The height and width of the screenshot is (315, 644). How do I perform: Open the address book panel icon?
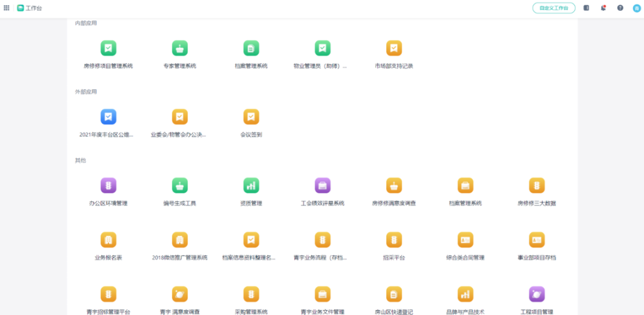click(586, 8)
